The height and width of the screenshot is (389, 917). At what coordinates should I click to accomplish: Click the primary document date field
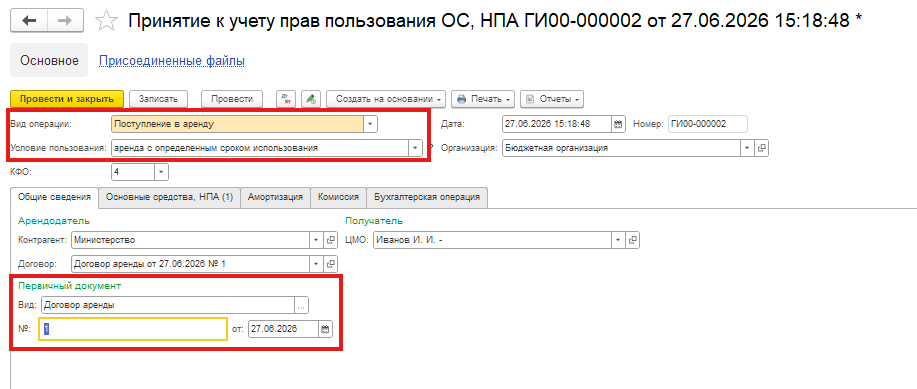(x=283, y=329)
